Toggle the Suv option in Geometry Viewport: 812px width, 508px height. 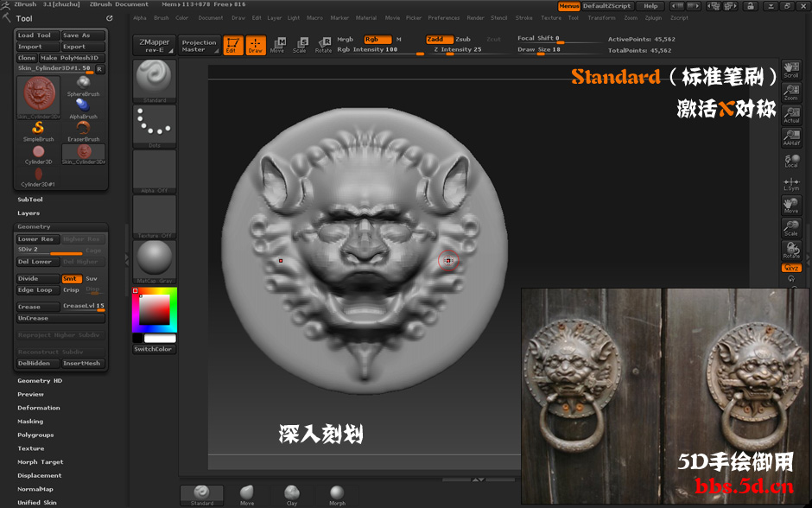92,278
